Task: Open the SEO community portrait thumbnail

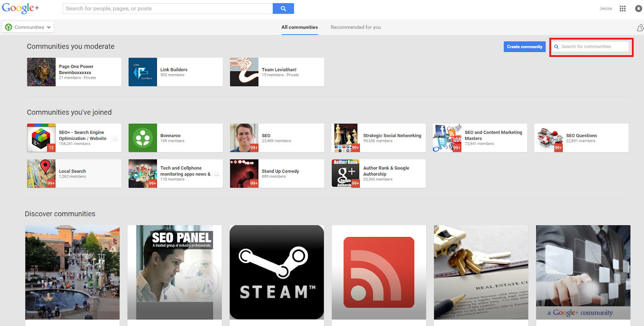Action: click(244, 138)
